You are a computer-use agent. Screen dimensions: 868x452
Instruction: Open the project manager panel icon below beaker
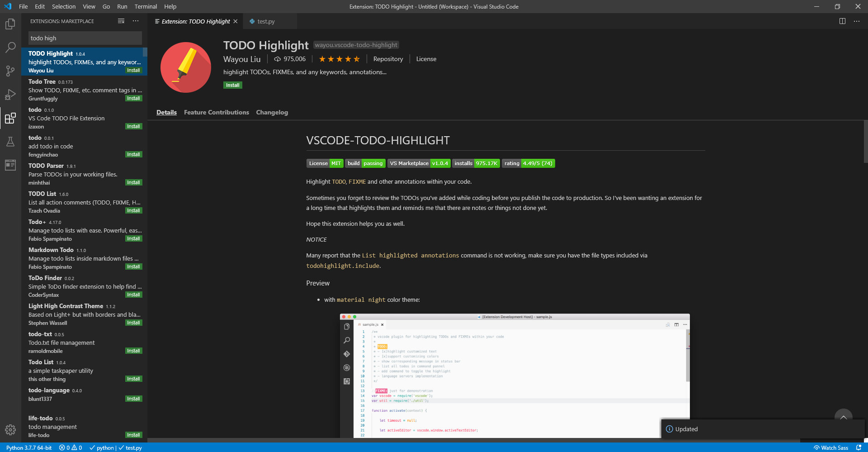click(x=10, y=165)
